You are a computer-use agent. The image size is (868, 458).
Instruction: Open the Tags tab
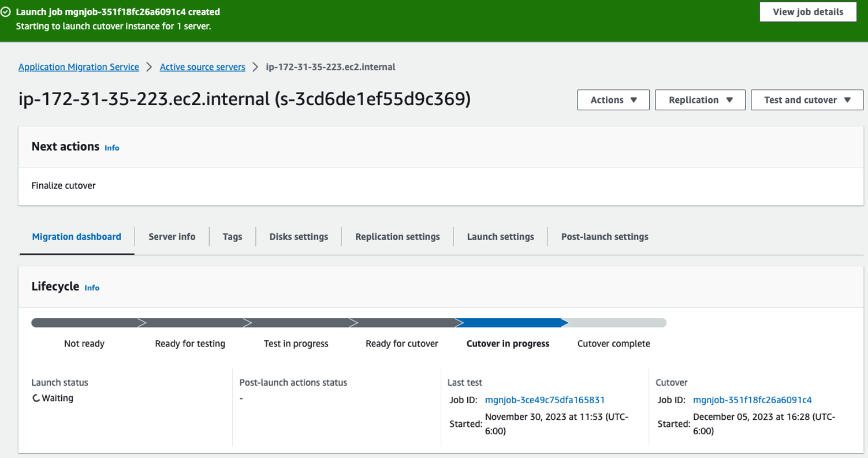pyautogui.click(x=232, y=237)
